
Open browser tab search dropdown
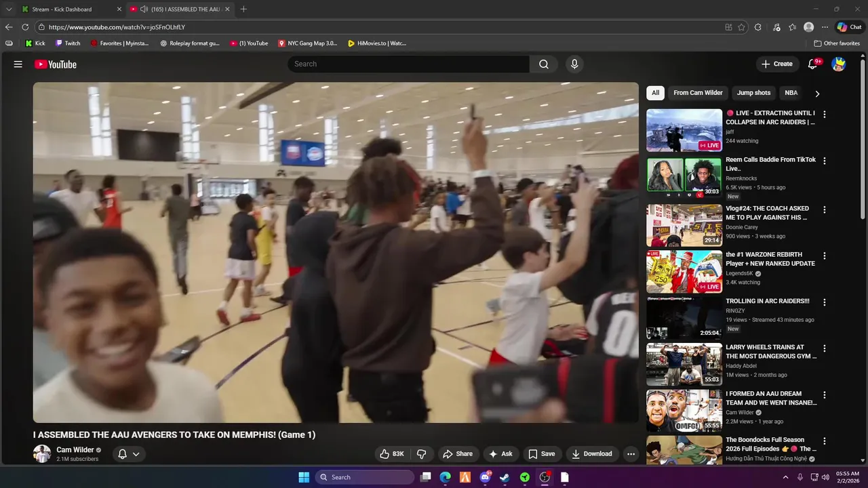pos(9,9)
